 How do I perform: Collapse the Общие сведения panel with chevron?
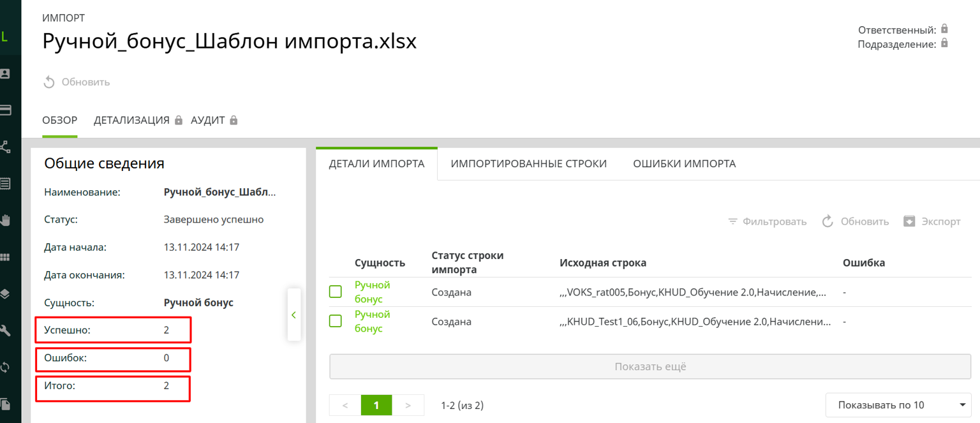(293, 315)
